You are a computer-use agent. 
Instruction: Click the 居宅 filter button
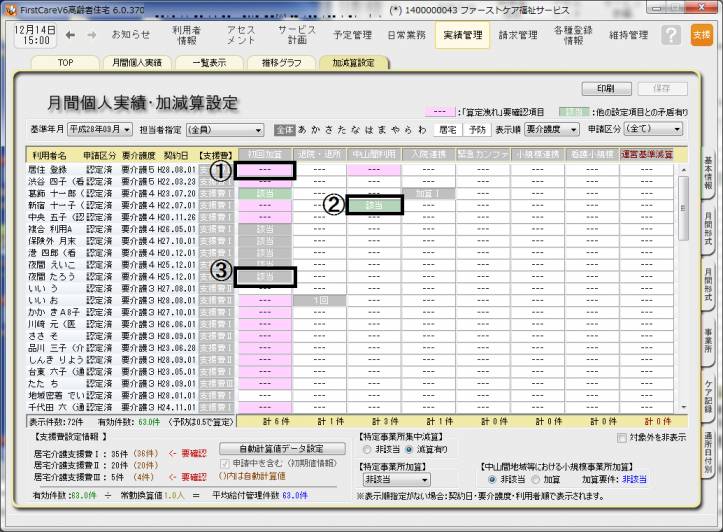(448, 129)
